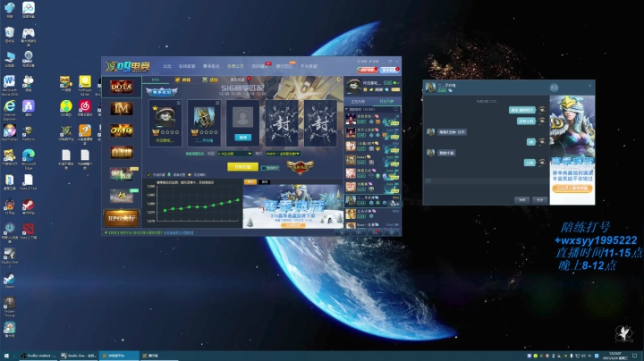
Task: Open the 赛季典藏 season banner ad
Action: [292, 206]
